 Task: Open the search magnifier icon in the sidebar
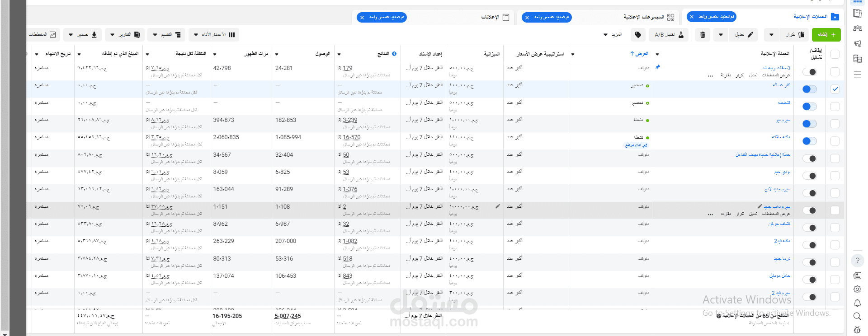click(x=857, y=317)
